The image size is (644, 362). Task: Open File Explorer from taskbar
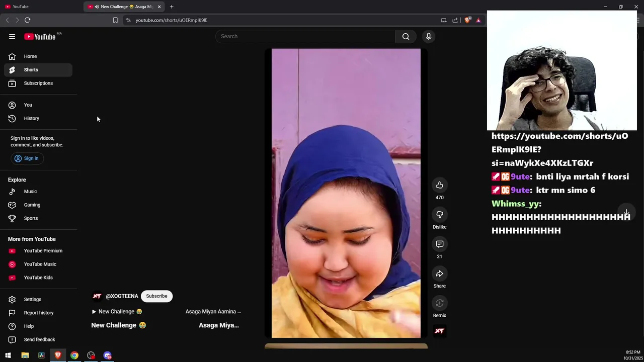tap(25, 355)
